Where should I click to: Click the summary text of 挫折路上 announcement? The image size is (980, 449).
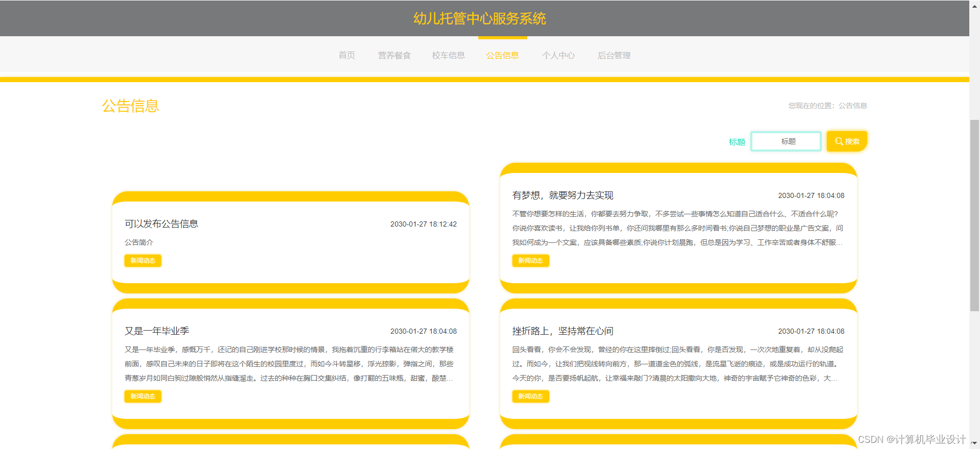(x=677, y=364)
